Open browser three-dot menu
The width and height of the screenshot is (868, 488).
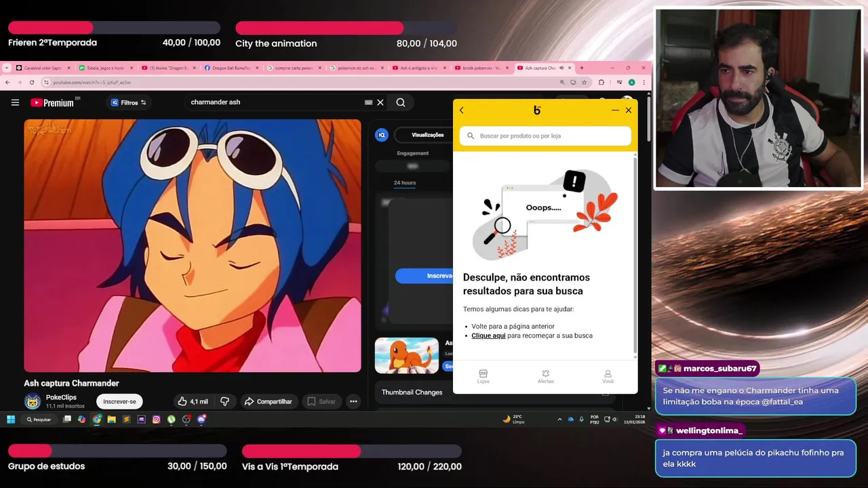point(644,82)
